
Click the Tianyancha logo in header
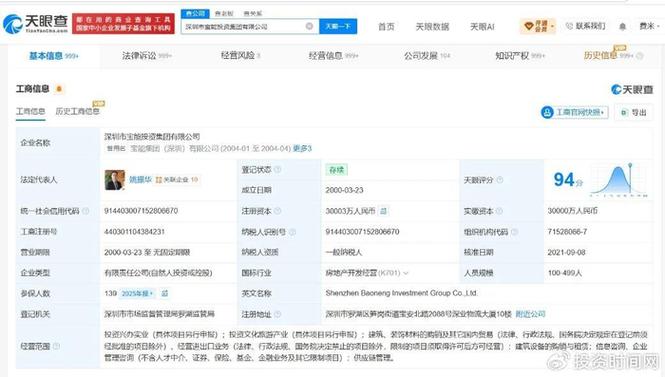(x=36, y=24)
